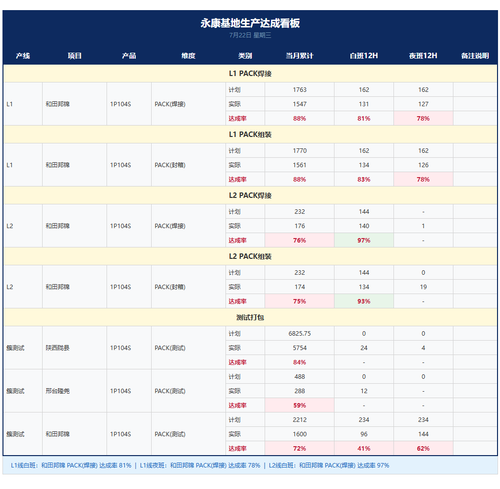Screen dimensions: 500x489
Task: Click the pink 76% monthly rate cell
Action: coord(299,240)
